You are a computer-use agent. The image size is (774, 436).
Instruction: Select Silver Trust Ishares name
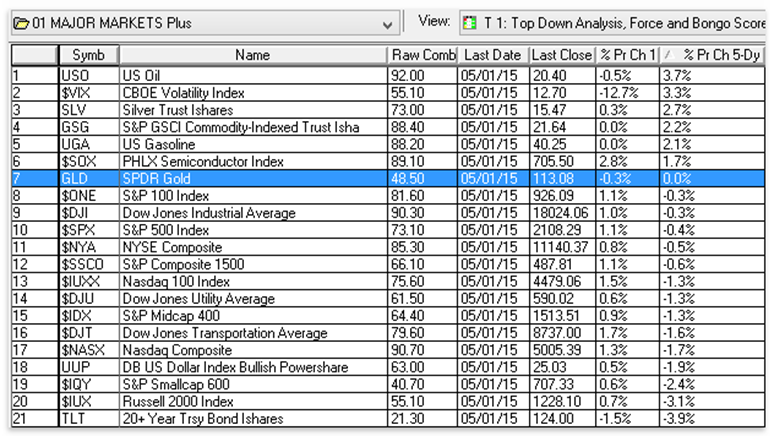pyautogui.click(x=253, y=110)
